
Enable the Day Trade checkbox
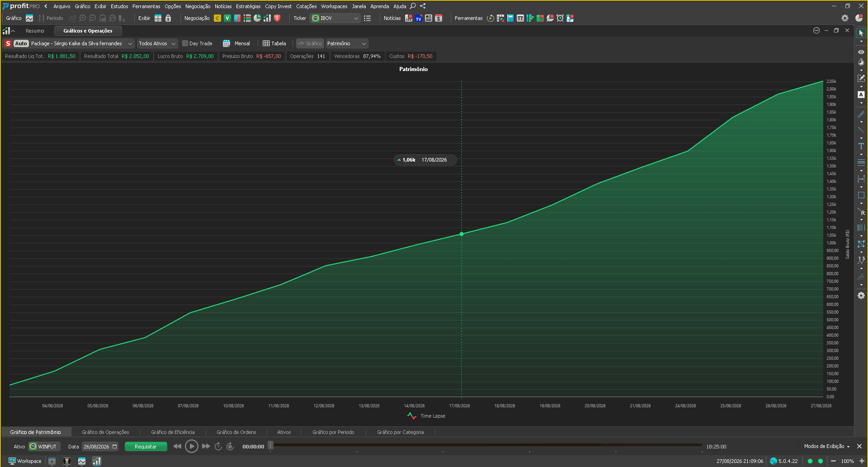click(185, 43)
